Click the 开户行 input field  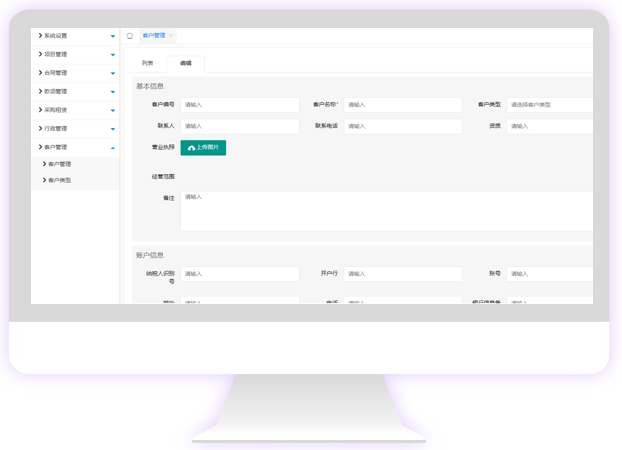tap(402, 274)
